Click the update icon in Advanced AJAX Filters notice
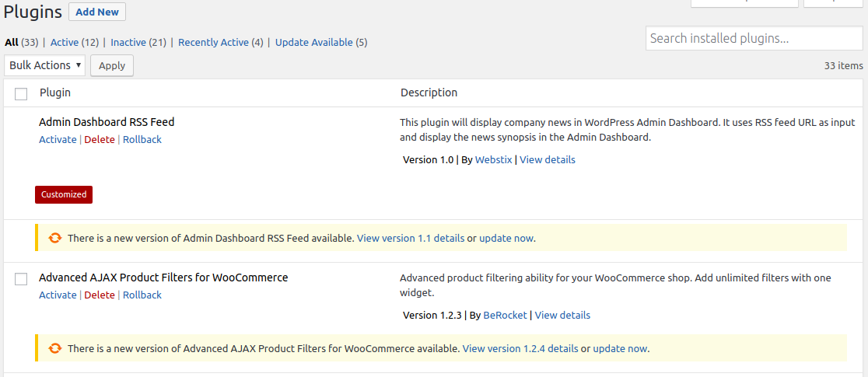868x377 pixels. [54, 348]
